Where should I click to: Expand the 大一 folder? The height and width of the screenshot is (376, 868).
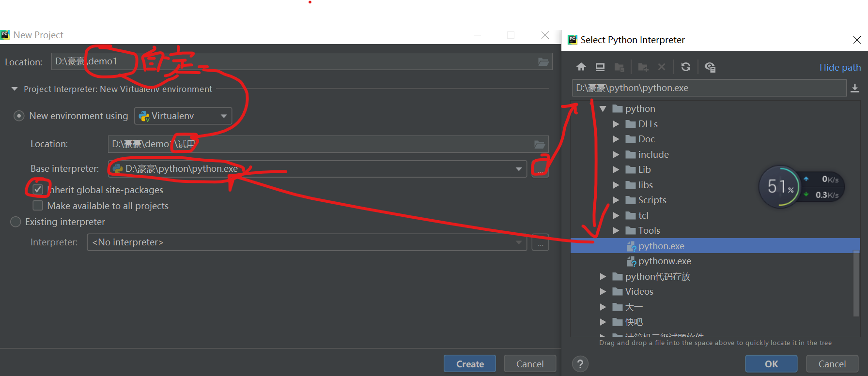[603, 307]
